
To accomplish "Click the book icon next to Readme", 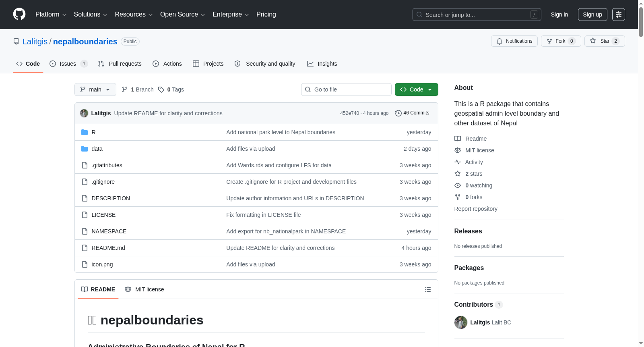I will (458, 139).
